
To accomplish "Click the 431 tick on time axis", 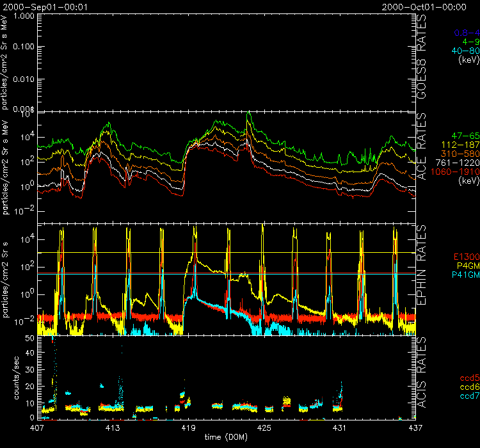I will click(x=339, y=426).
